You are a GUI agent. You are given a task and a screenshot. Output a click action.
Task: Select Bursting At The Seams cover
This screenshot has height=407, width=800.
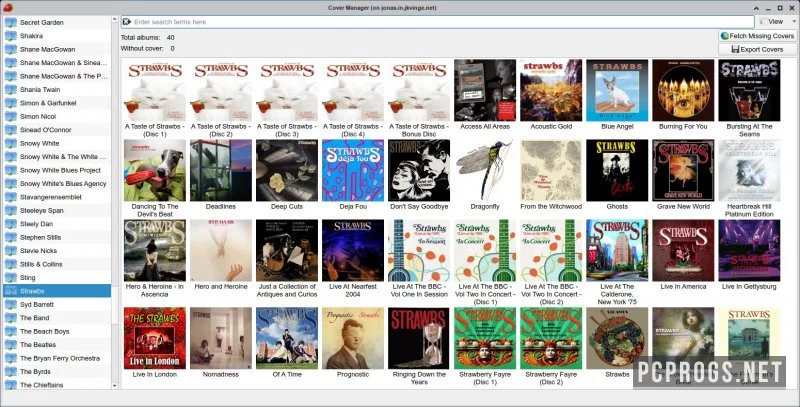click(749, 90)
